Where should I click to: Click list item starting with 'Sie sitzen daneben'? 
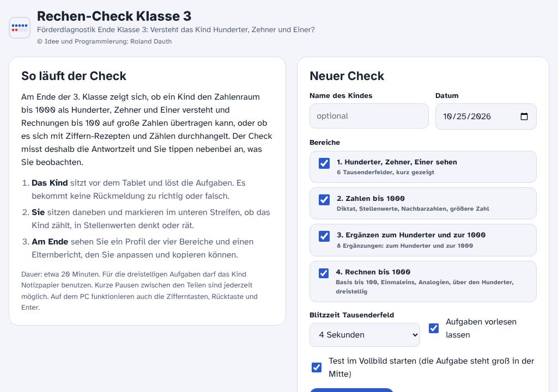[x=151, y=219]
